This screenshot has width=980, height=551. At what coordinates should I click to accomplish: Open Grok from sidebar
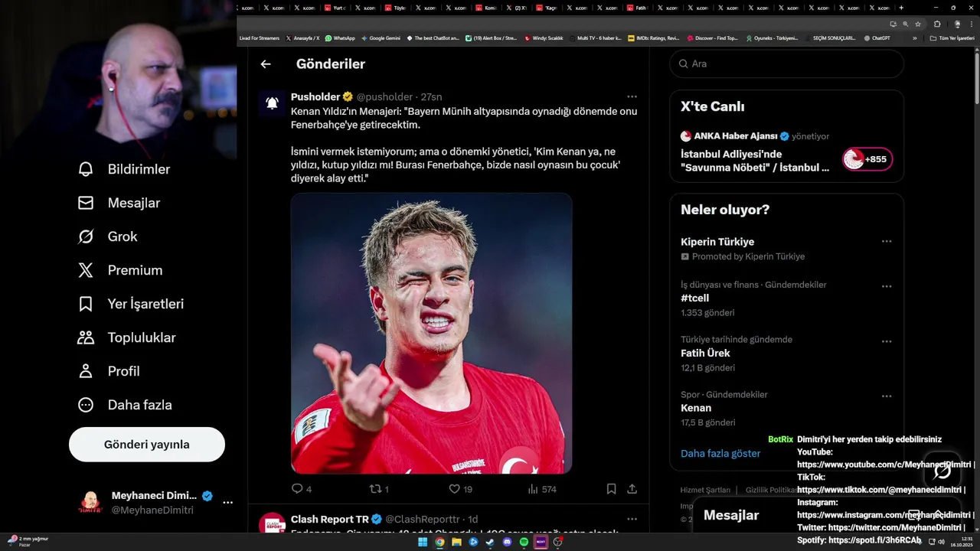(x=107, y=236)
